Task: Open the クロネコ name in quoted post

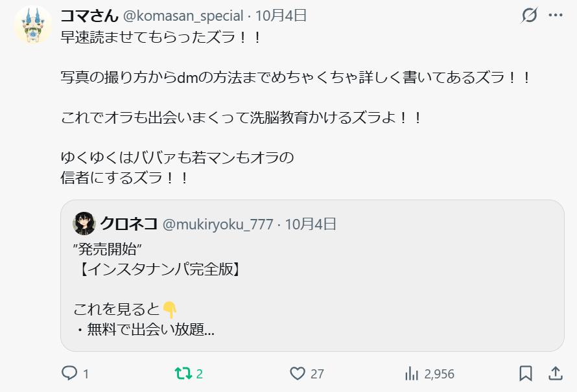Action: [128, 224]
